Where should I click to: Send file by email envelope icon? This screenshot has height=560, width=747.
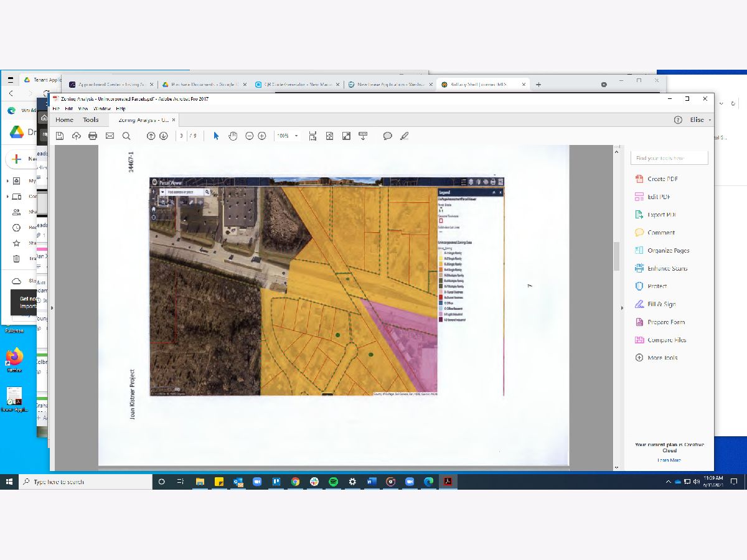coord(110,136)
